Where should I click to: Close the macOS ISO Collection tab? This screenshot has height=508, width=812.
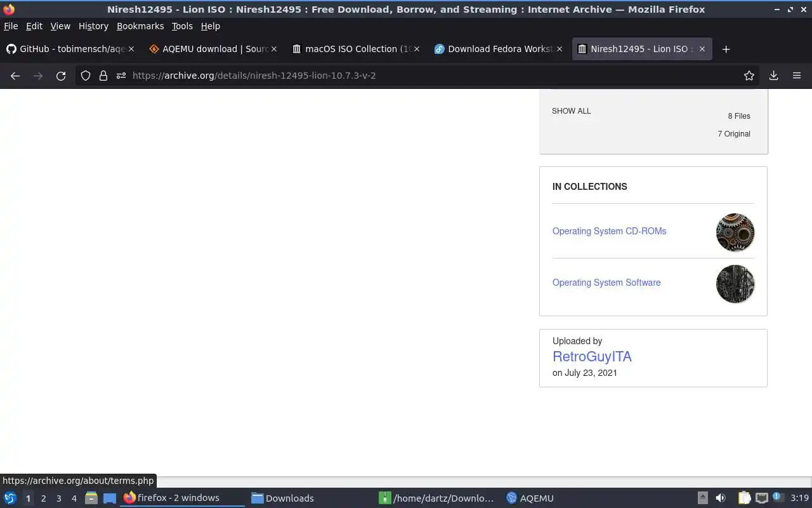(417, 49)
